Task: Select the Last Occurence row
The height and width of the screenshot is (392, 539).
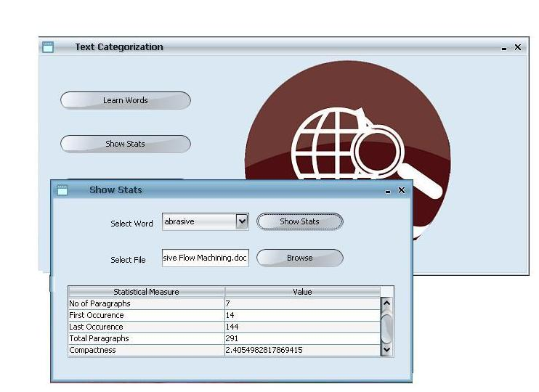Action: pyautogui.click(x=224, y=327)
